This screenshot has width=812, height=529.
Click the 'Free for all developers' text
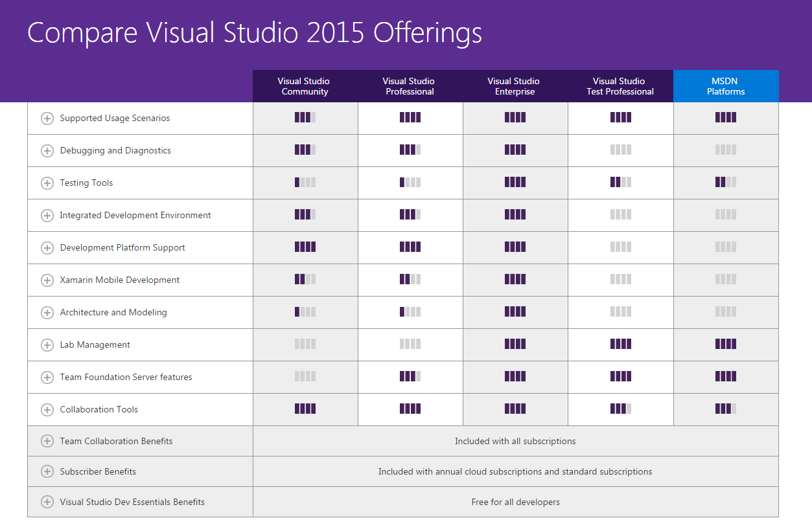515,502
